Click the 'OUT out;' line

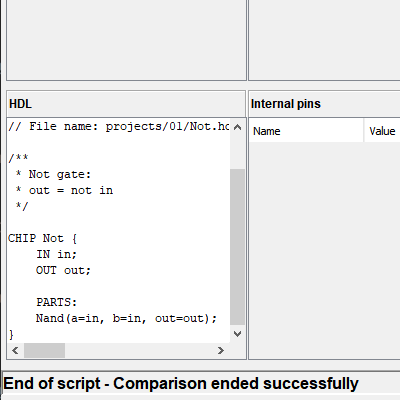(x=63, y=270)
